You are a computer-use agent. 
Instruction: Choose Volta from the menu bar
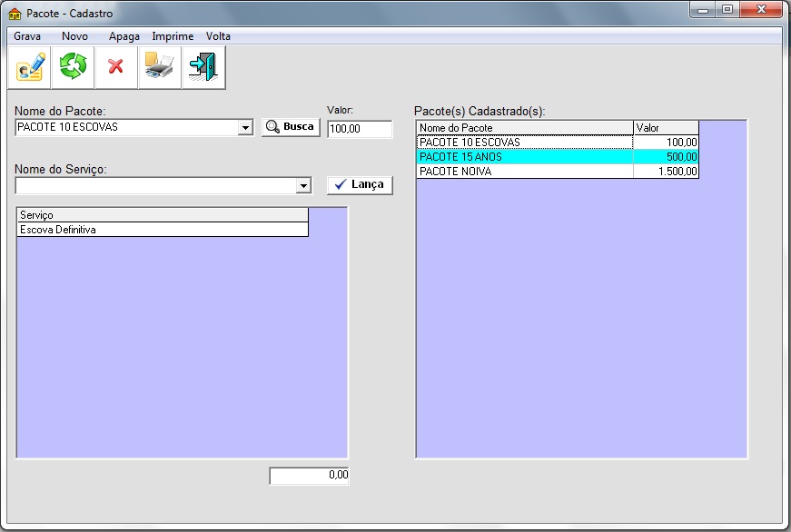point(218,36)
